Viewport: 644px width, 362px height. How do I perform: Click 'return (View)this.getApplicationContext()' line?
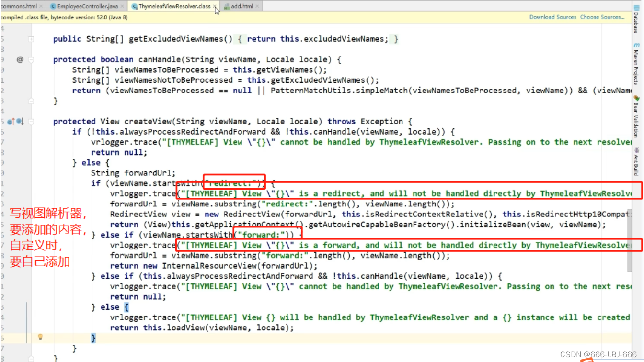(x=358, y=225)
